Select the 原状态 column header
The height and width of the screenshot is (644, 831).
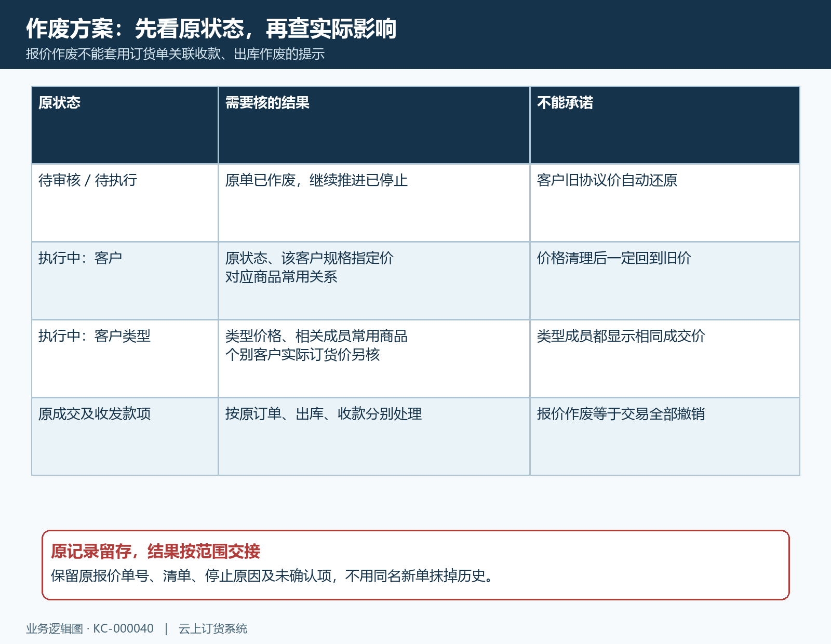coord(125,125)
